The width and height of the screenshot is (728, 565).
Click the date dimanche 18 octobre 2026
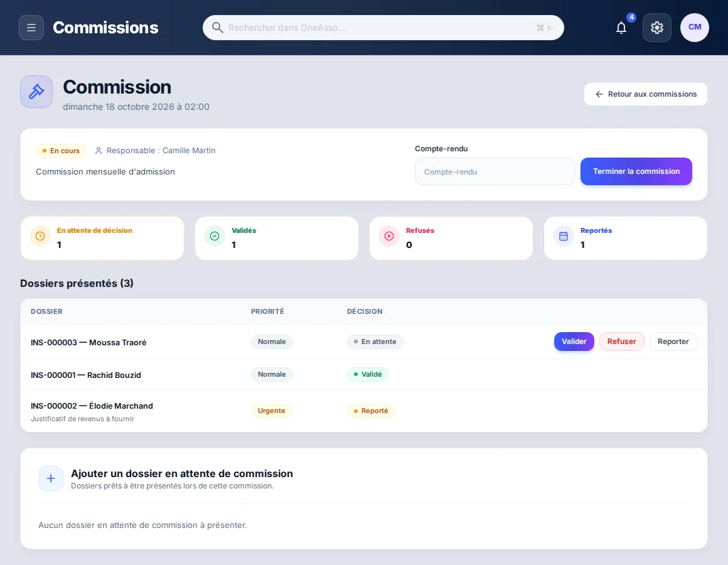click(x=136, y=107)
